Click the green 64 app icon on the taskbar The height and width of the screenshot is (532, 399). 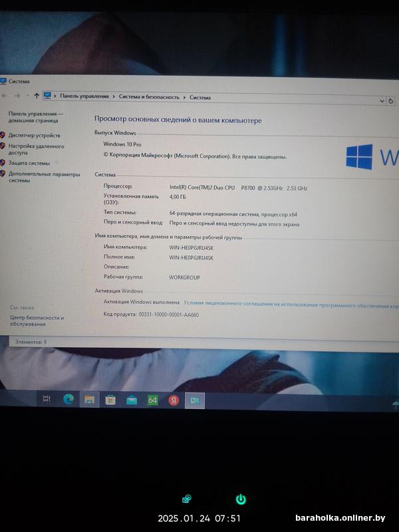pyautogui.click(x=153, y=400)
